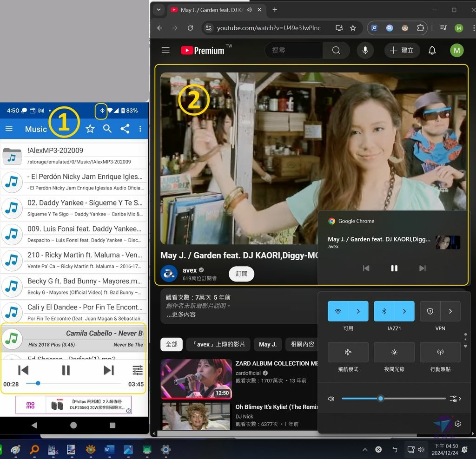This screenshot has width=476, height=459.
Task: Play Becky G ft. Bad Bunny Mayores
Action: click(74, 286)
